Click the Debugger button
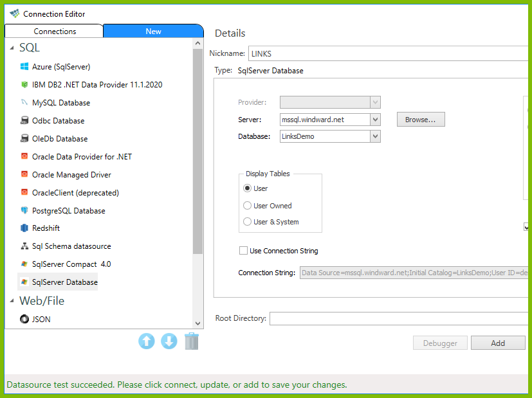This screenshot has height=398, width=532. [x=440, y=343]
